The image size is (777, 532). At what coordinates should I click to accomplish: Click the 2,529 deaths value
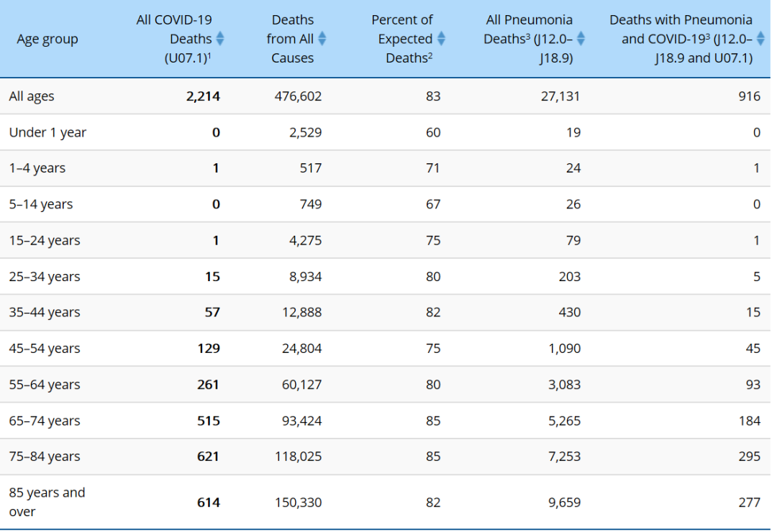tap(306, 132)
